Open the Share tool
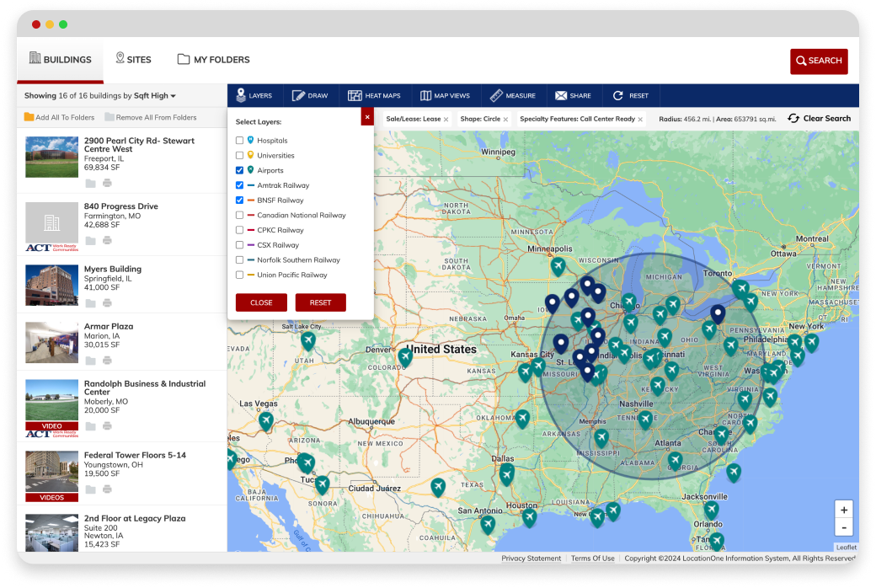This screenshot has height=588, width=876. coord(574,95)
